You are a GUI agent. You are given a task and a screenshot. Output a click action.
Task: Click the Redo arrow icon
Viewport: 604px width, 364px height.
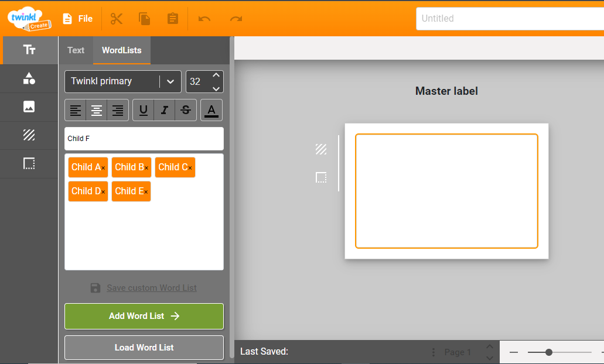pos(236,19)
